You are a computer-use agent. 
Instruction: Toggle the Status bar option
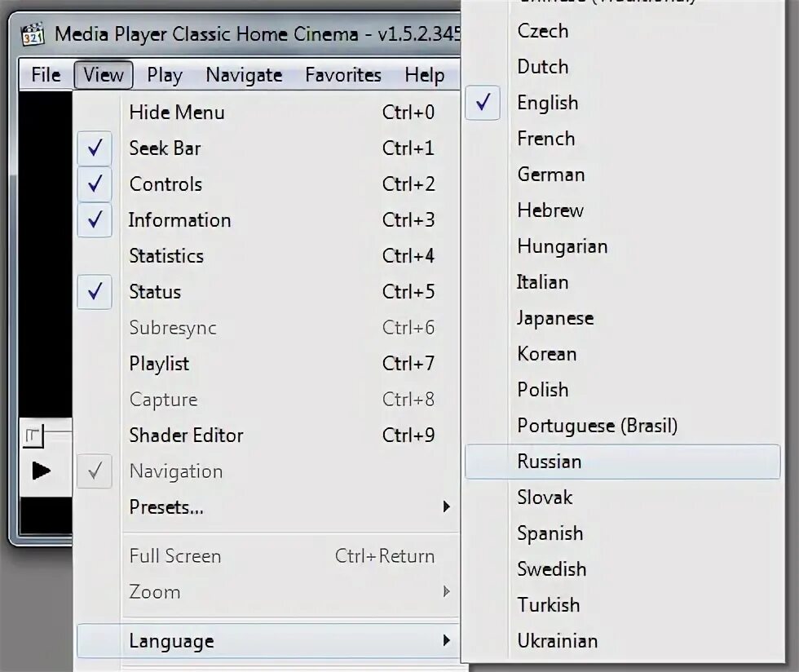268,292
